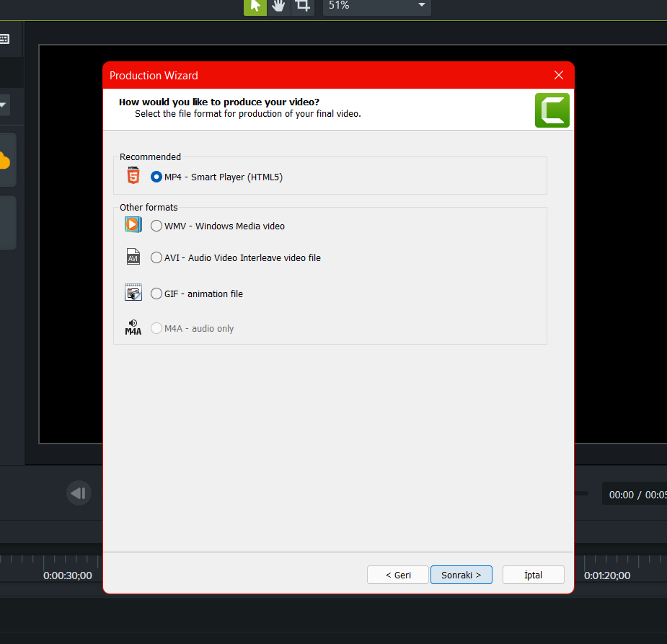
Task: Click the HTML5 format icon
Action: point(133,175)
